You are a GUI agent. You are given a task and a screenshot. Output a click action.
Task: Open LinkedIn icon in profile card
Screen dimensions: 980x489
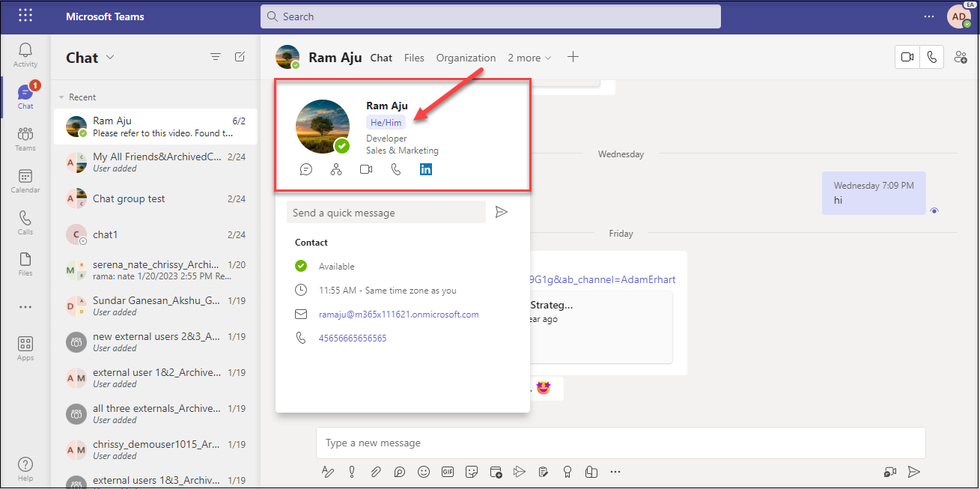click(x=426, y=169)
